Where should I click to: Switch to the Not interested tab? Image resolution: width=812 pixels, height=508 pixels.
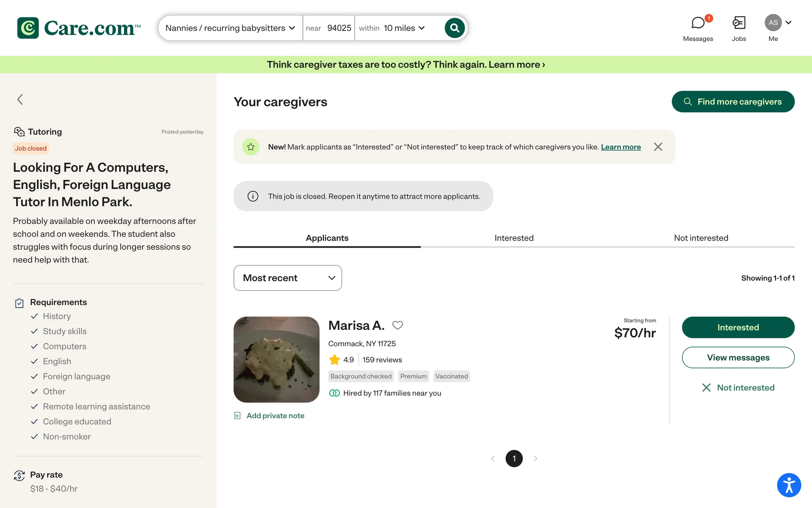[701, 238]
